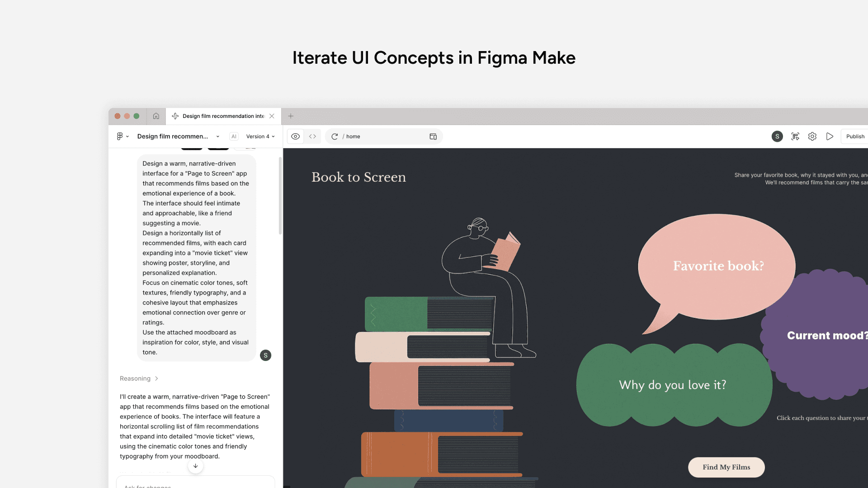Click point-and-edit select tool icon
868x488 pixels.
[795, 136]
